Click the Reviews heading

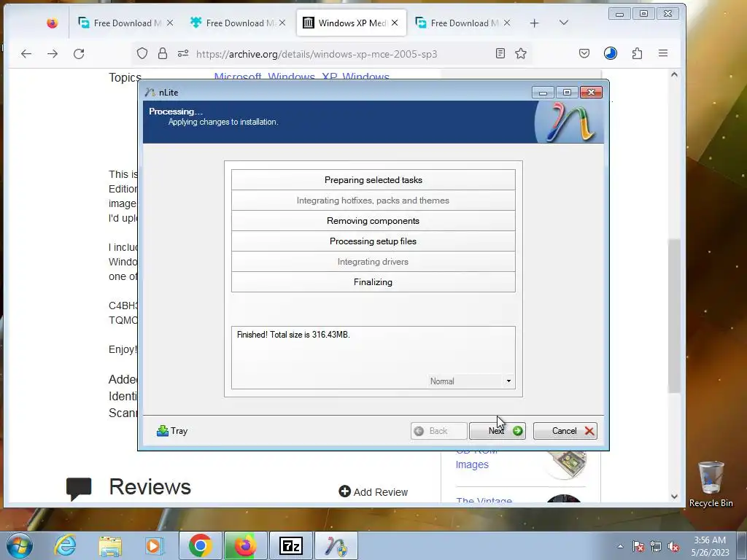150,486
